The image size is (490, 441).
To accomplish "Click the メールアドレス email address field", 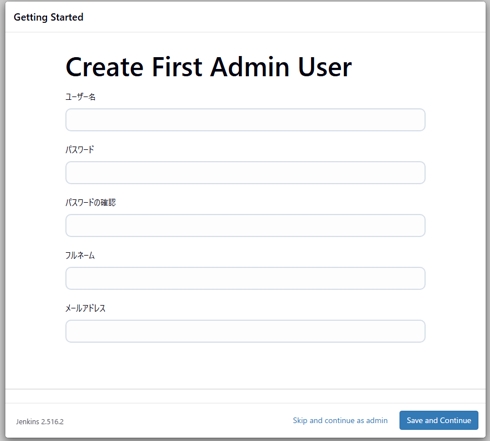I will click(x=245, y=331).
